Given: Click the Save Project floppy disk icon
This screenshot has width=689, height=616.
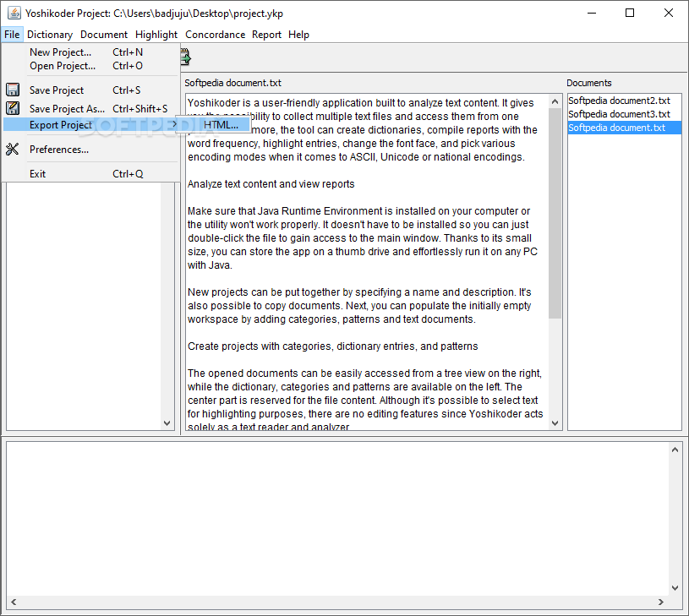Looking at the screenshot, I should [x=13, y=90].
